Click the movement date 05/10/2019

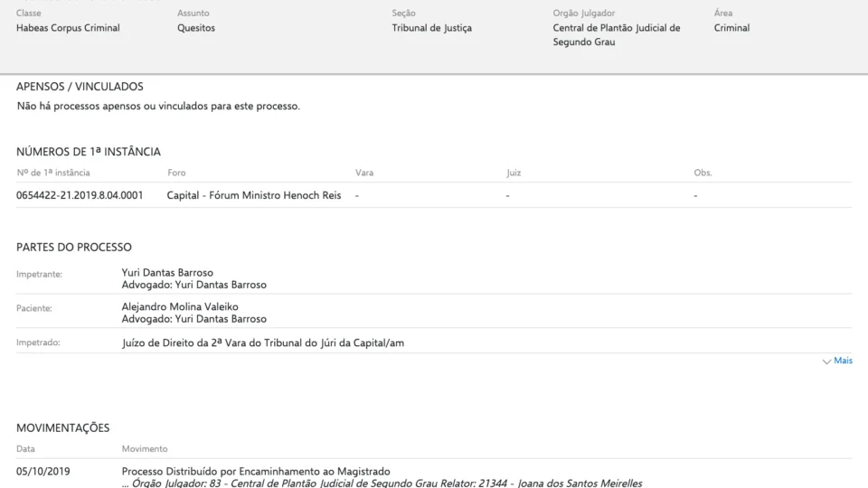pos(42,471)
